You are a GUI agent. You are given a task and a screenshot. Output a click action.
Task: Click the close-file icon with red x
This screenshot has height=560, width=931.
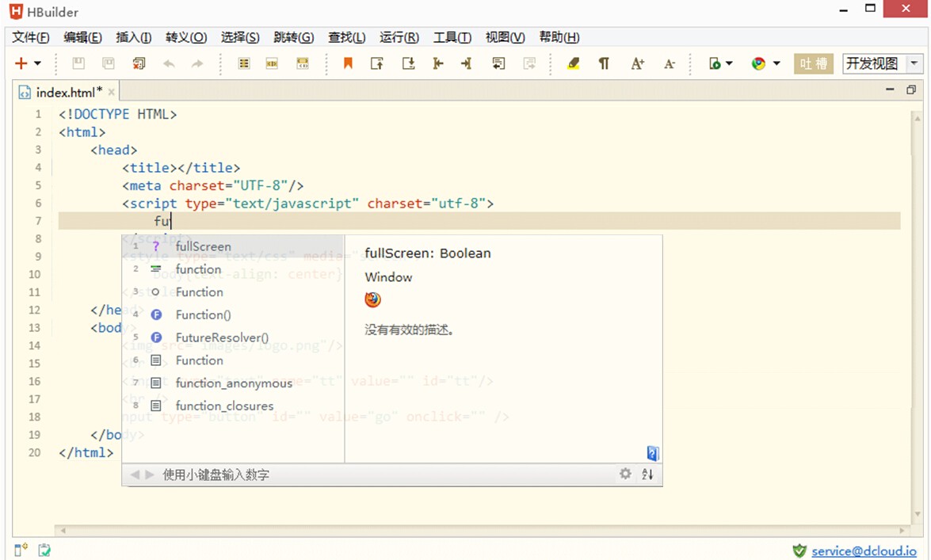point(139,63)
